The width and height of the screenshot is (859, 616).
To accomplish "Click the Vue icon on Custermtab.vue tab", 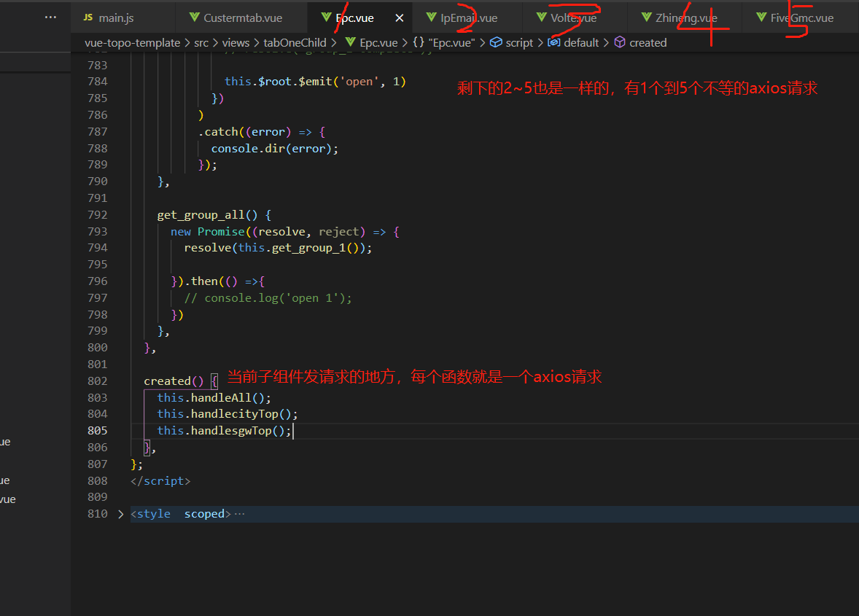I will [x=194, y=17].
